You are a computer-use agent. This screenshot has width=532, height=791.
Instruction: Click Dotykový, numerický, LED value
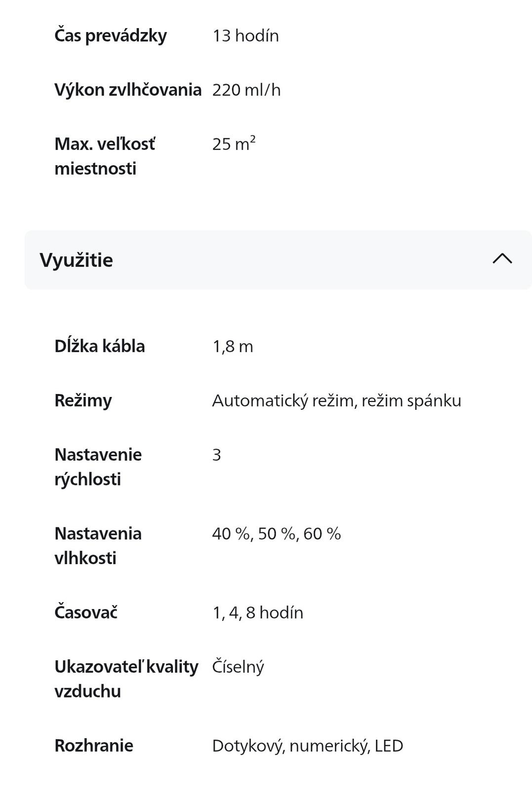tap(308, 746)
